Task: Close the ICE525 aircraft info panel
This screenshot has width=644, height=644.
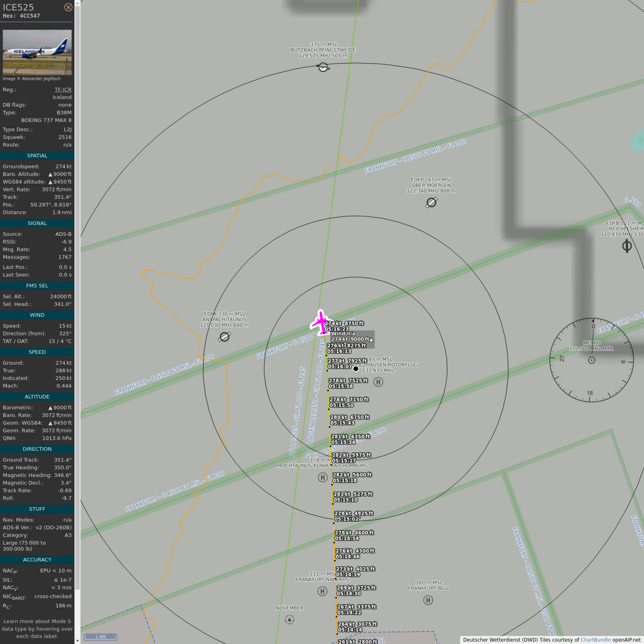Action: 68,7
